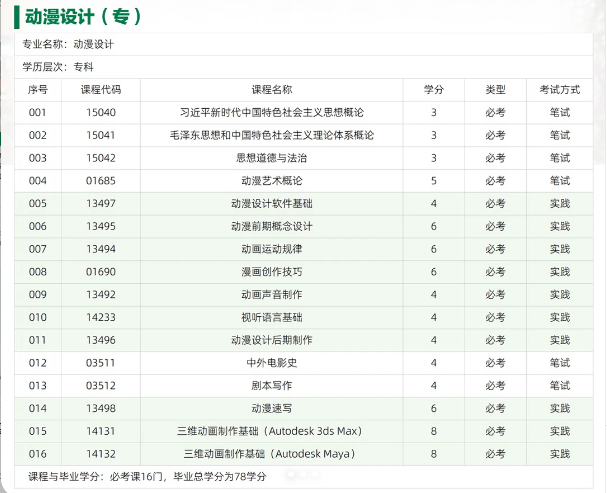Click credit value 8 in 14131 row

434,431
